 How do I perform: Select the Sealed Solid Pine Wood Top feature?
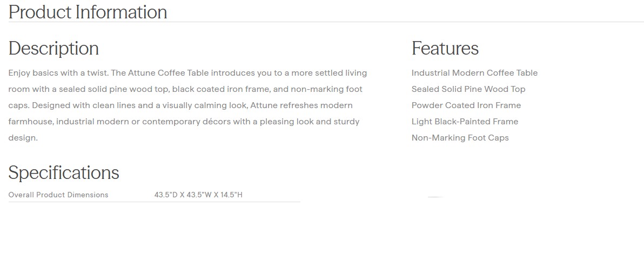pos(468,89)
